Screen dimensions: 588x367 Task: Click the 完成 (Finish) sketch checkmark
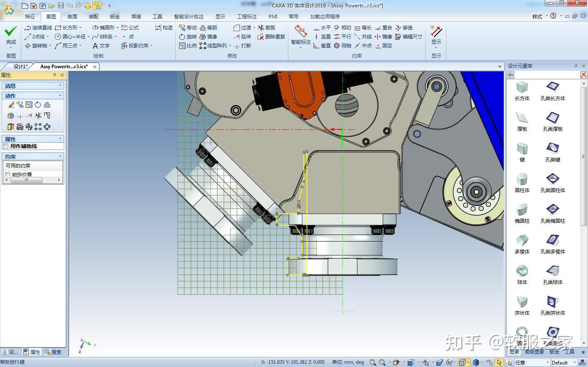click(11, 36)
